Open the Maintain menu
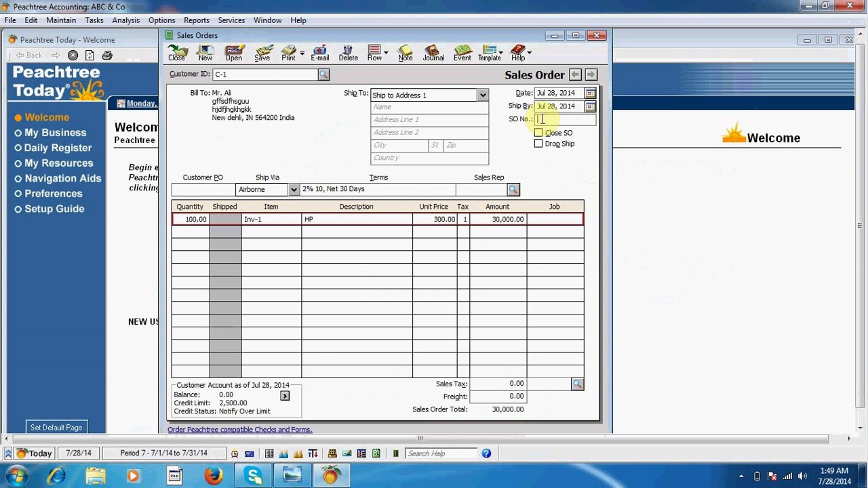 tap(61, 20)
